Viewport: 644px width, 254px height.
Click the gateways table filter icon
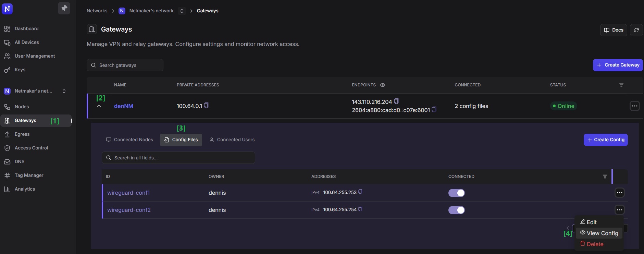click(621, 85)
